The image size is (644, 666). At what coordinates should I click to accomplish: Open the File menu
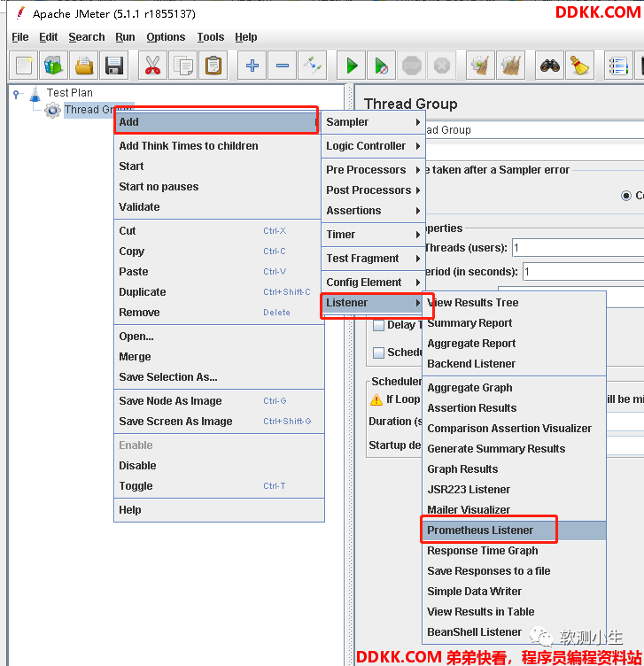point(20,37)
